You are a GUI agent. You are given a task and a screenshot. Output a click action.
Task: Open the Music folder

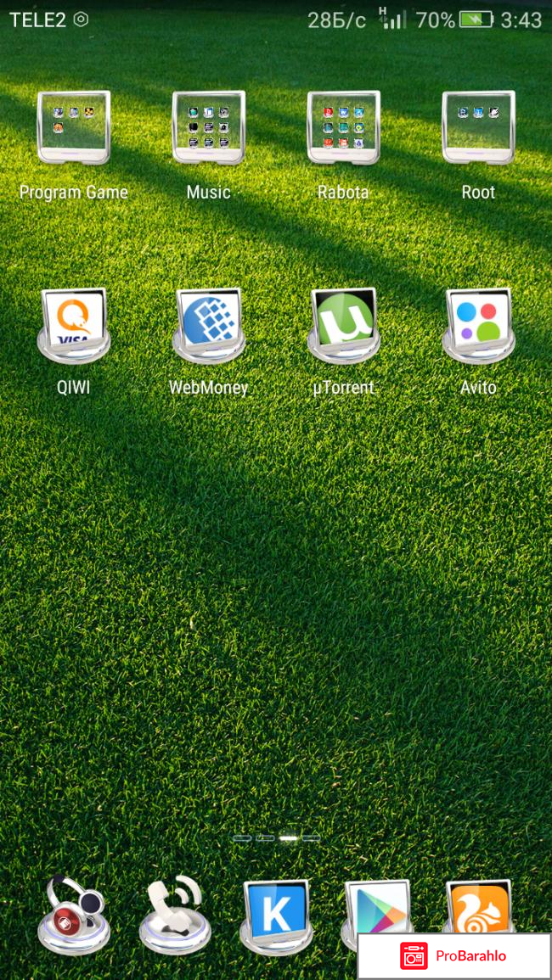pyautogui.click(x=208, y=128)
